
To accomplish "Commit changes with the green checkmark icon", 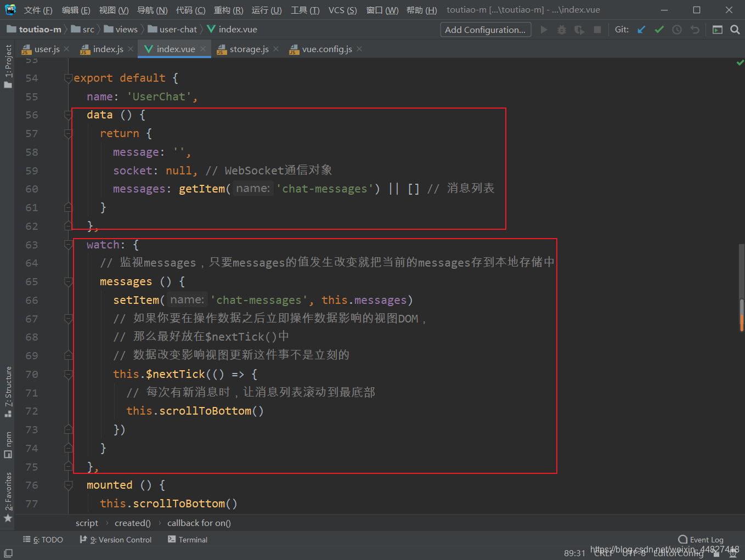I will point(659,30).
